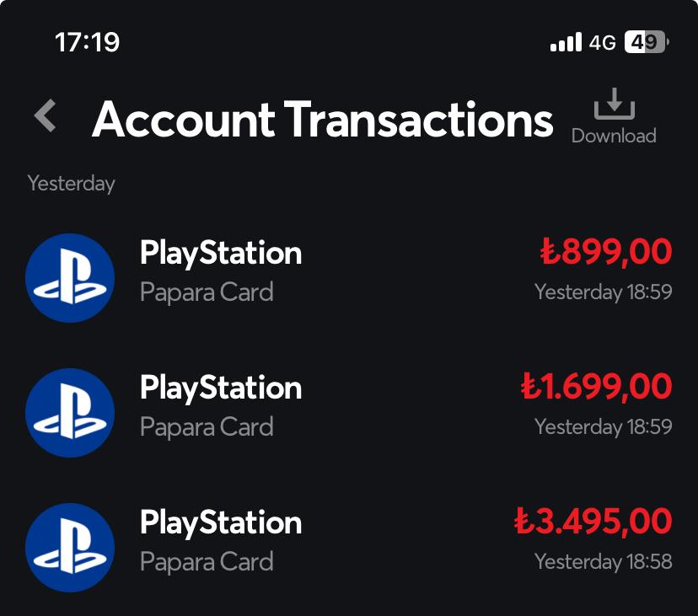This screenshot has width=698, height=616.
Task: Tap the cellular signal bars icon
Action: click(x=565, y=40)
